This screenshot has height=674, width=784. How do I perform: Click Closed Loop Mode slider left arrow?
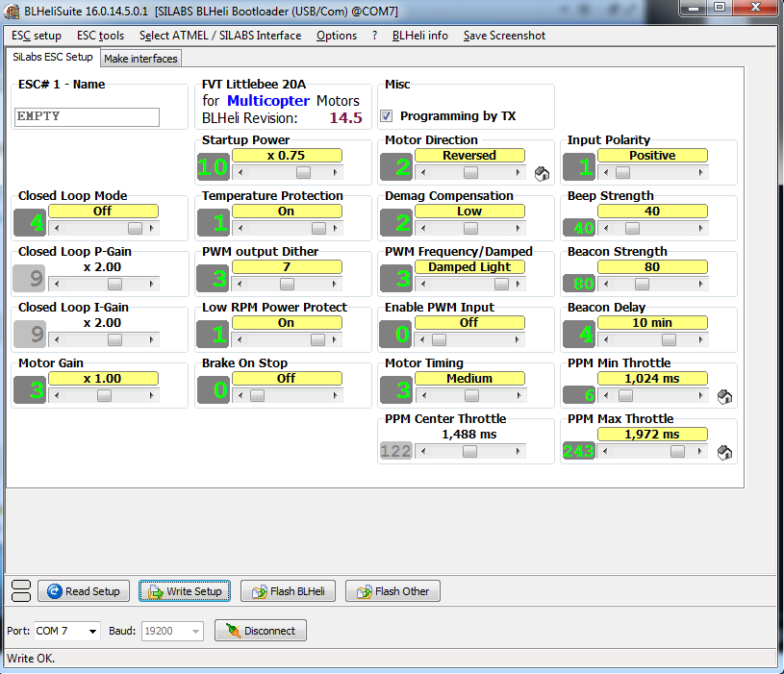(x=57, y=228)
